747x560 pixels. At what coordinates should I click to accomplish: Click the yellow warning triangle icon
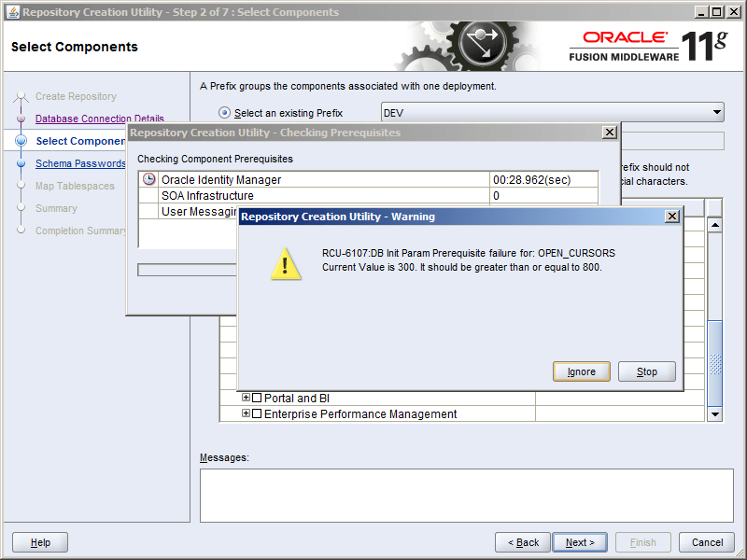pos(286,264)
